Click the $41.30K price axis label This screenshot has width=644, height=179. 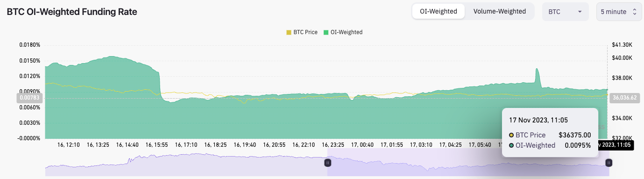622,45
